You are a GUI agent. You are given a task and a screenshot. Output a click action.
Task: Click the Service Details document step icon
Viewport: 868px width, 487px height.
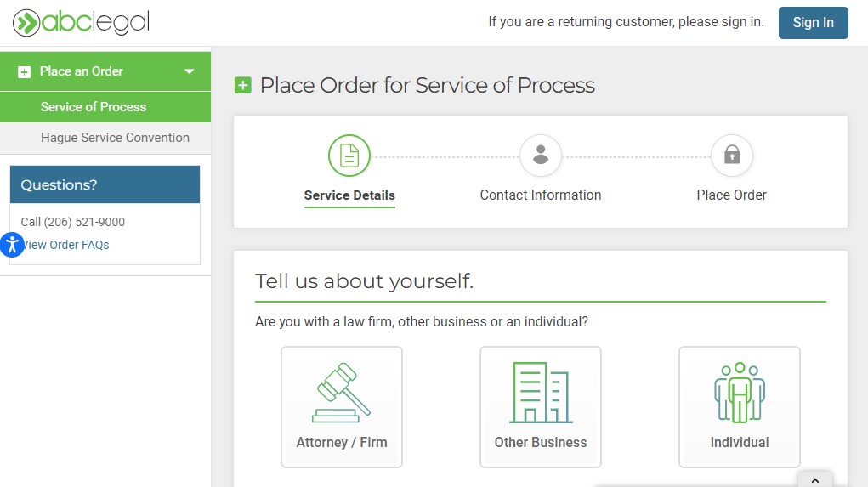click(x=349, y=156)
